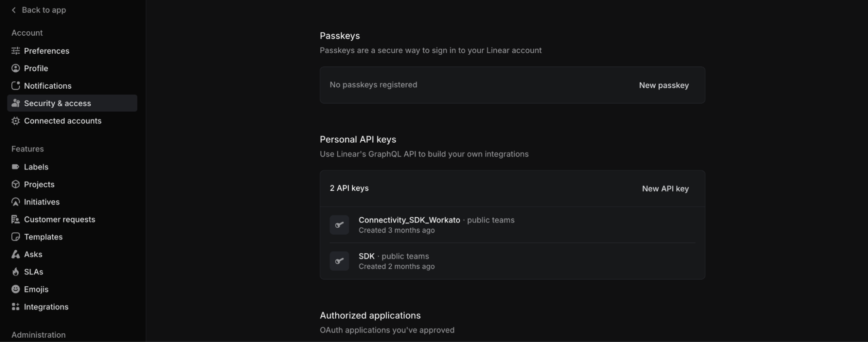Select the Labels tag icon
868x342 pixels.
point(16,167)
